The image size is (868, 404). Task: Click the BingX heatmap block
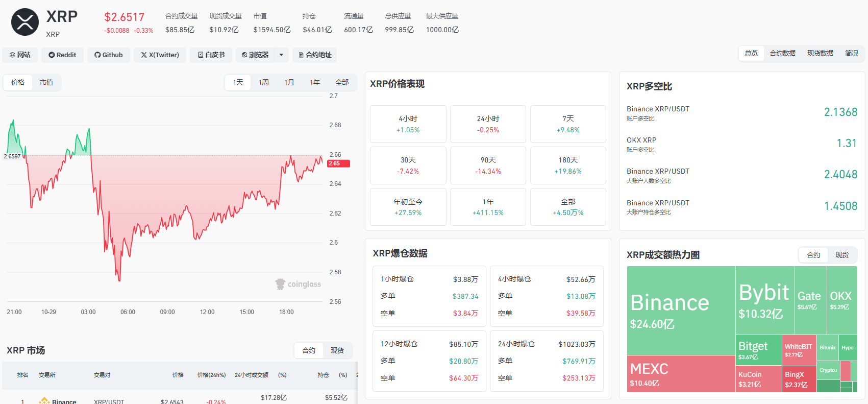799,379
